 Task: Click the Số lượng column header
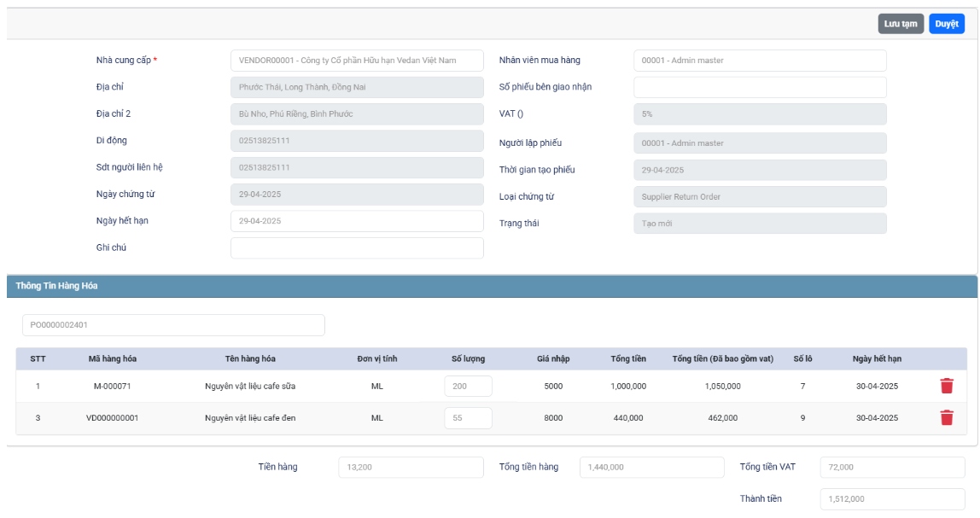pyautogui.click(x=468, y=358)
